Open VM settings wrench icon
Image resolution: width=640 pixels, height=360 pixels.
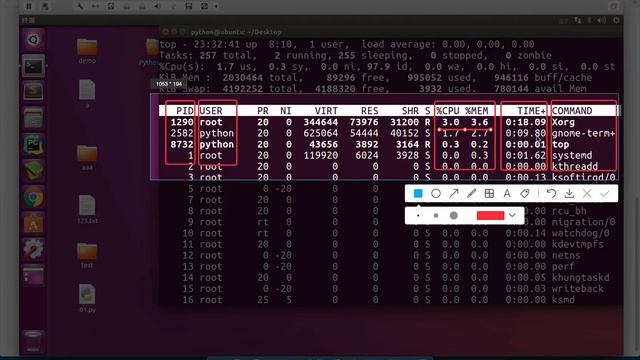tap(80, 6)
